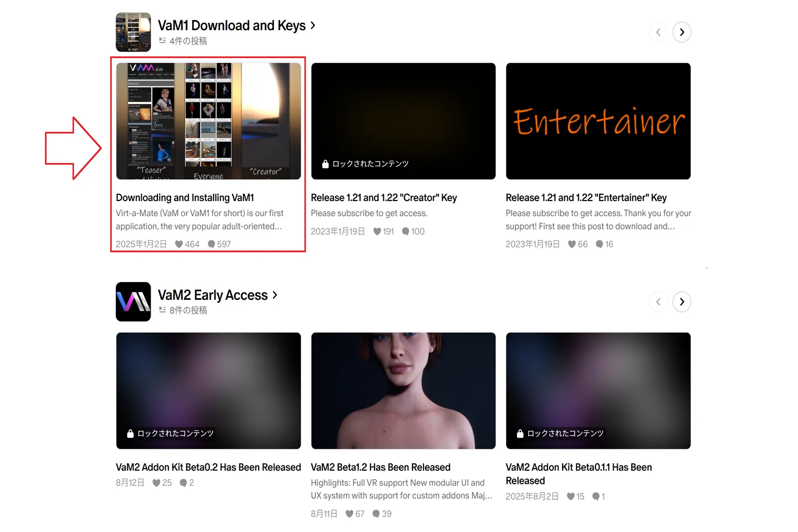Image resolution: width=798 pixels, height=532 pixels.
Task: Go to previous posts in VaM1 Download and Keys
Action: [658, 32]
